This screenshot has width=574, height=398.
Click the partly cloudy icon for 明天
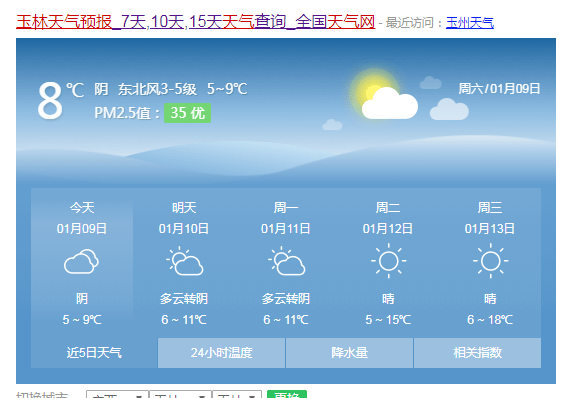pyautogui.click(x=184, y=261)
